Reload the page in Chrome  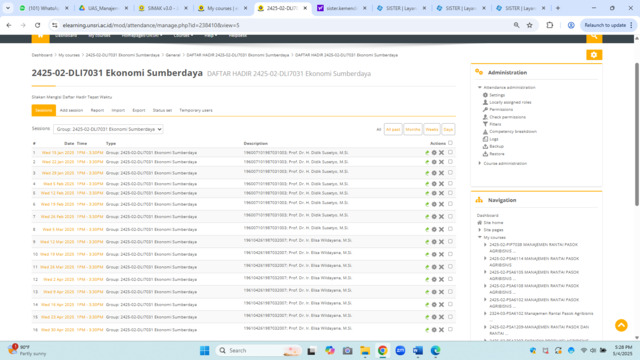(x=38, y=25)
